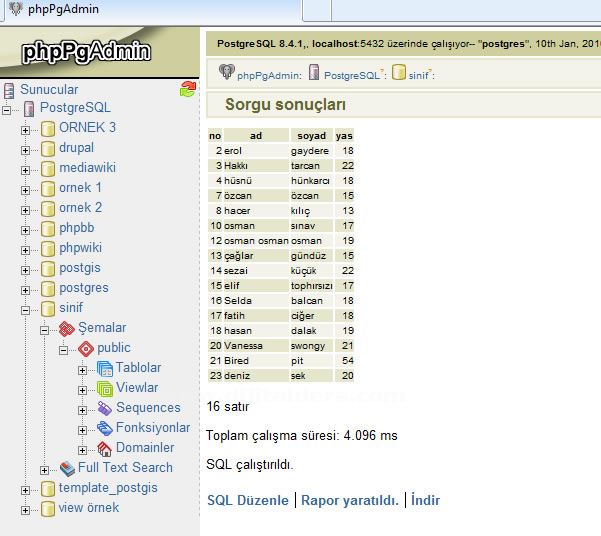
Task: Click the Domainler house icon
Action: click(x=105, y=449)
